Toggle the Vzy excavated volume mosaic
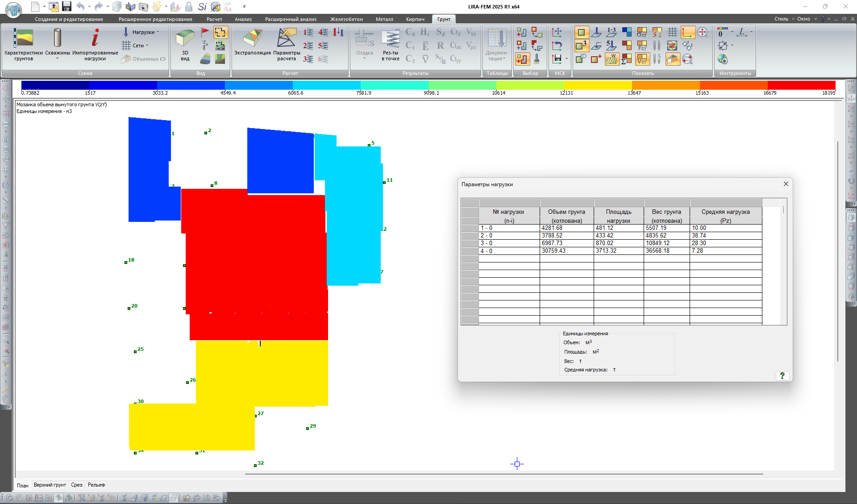 pos(642,59)
